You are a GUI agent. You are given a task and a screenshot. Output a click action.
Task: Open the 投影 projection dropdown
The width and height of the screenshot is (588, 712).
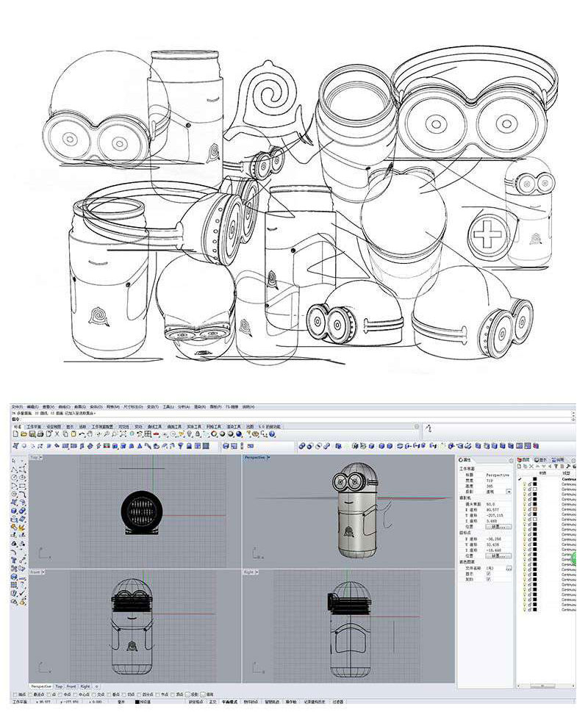coord(509,492)
